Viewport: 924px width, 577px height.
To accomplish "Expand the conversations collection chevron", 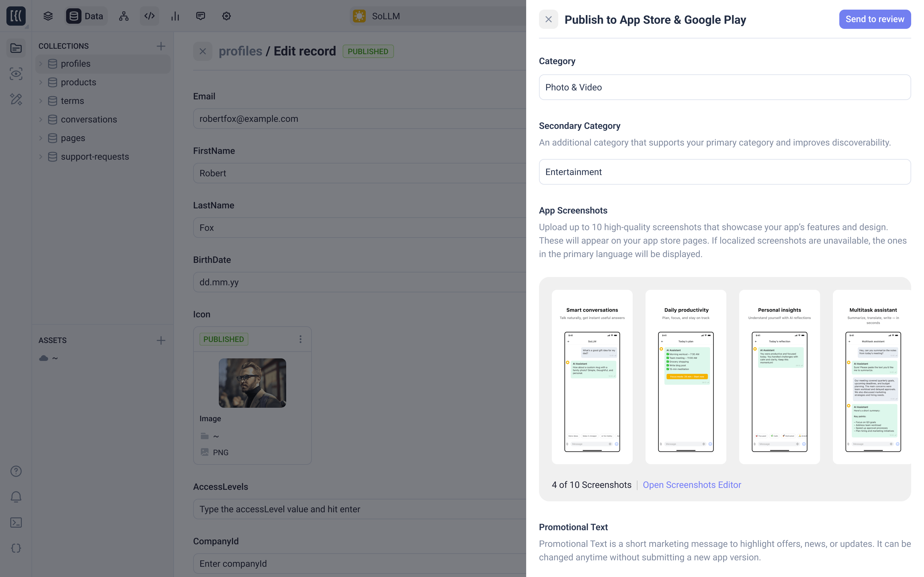I will coord(41,120).
